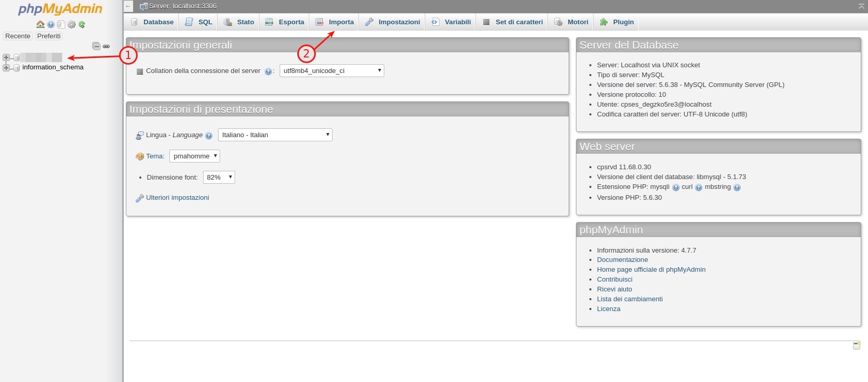Click help icon beside Language label
Viewport: 868px width, 382px height.
click(209, 136)
